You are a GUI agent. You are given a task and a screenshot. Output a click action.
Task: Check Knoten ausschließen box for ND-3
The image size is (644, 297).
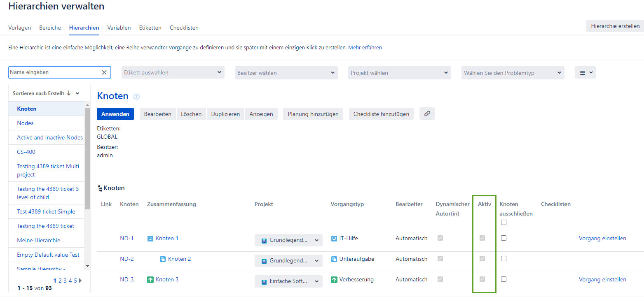pos(503,279)
